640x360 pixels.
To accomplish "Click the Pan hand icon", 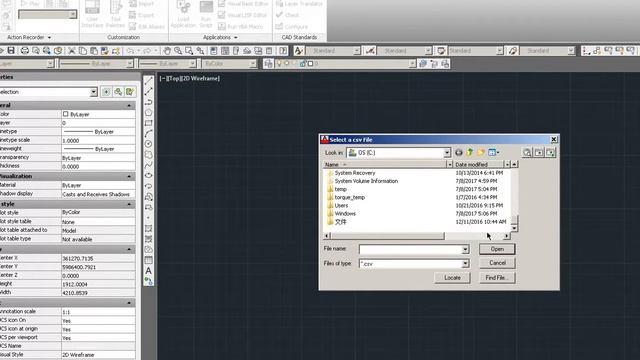I will tap(167, 51).
